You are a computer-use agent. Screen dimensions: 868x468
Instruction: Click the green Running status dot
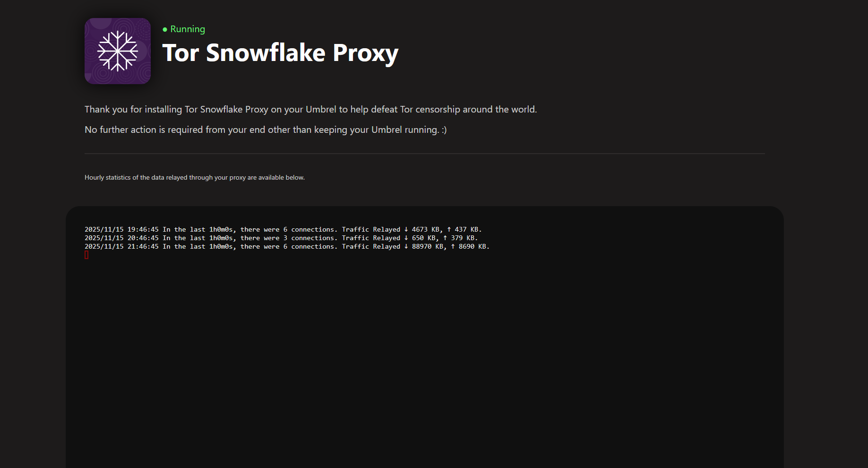pyautogui.click(x=165, y=29)
